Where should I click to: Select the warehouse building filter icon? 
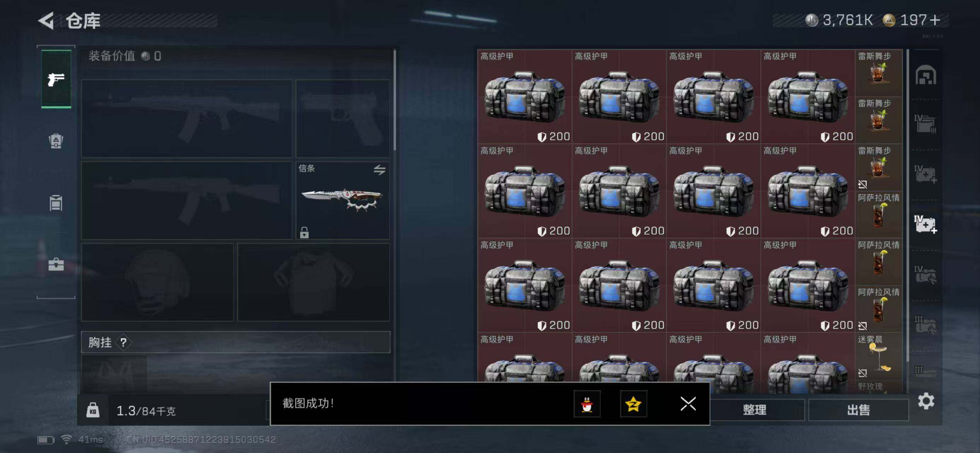click(x=925, y=75)
